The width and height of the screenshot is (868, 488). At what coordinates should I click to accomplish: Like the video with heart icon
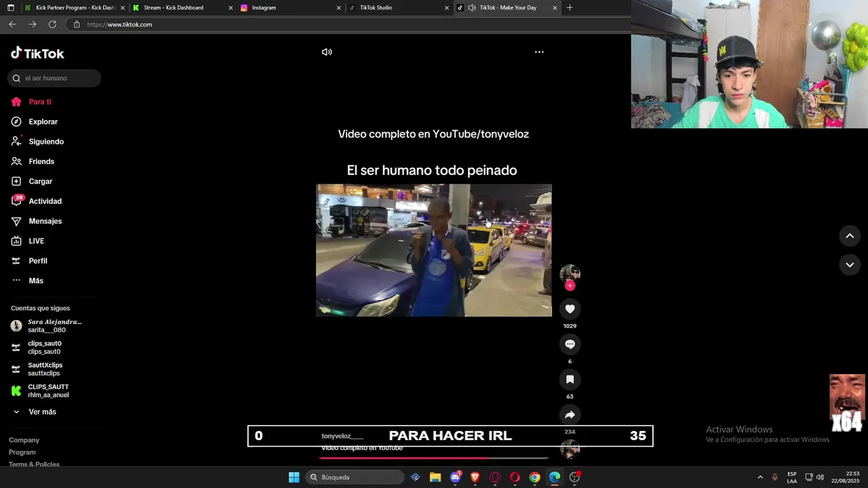pos(570,309)
